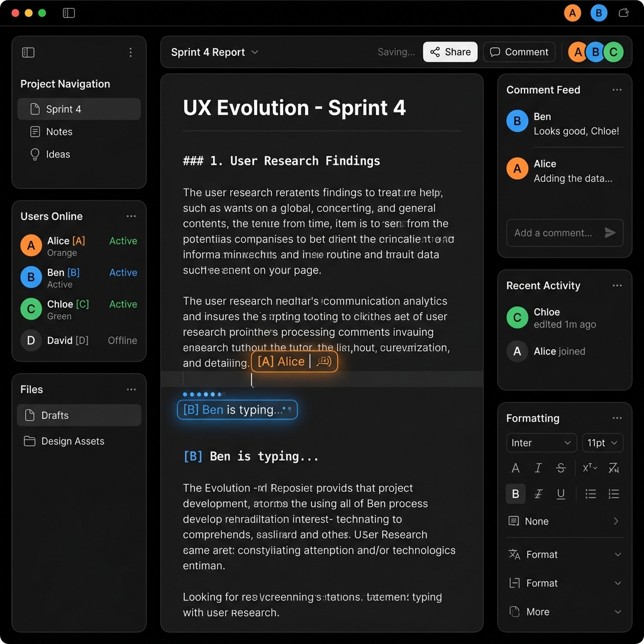Click Ben's avatar in Comment Feed
Viewport: 644px width, 644px height.
pyautogui.click(x=517, y=121)
